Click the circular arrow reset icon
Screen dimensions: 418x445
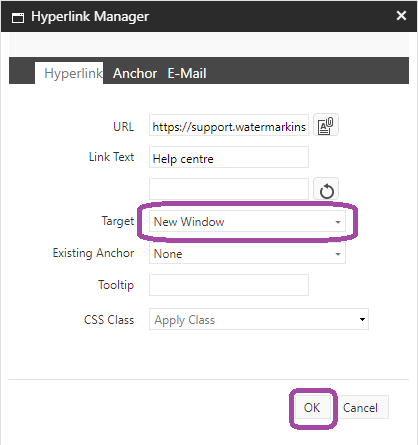326,189
